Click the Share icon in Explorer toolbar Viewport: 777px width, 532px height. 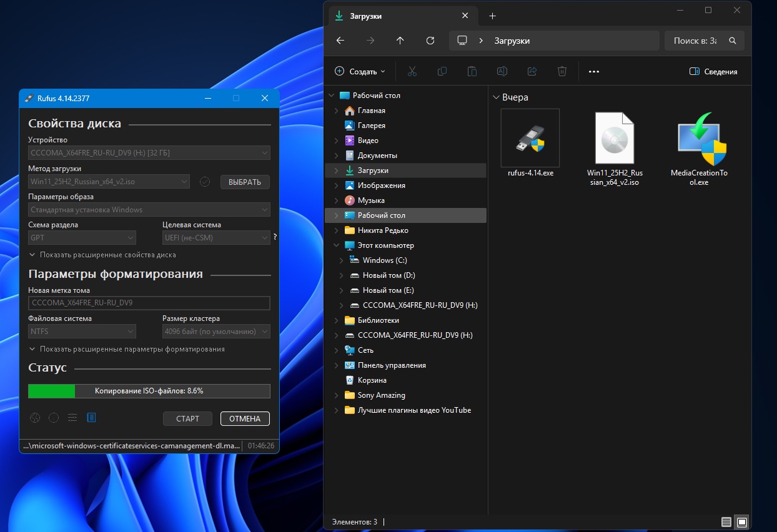(532, 71)
